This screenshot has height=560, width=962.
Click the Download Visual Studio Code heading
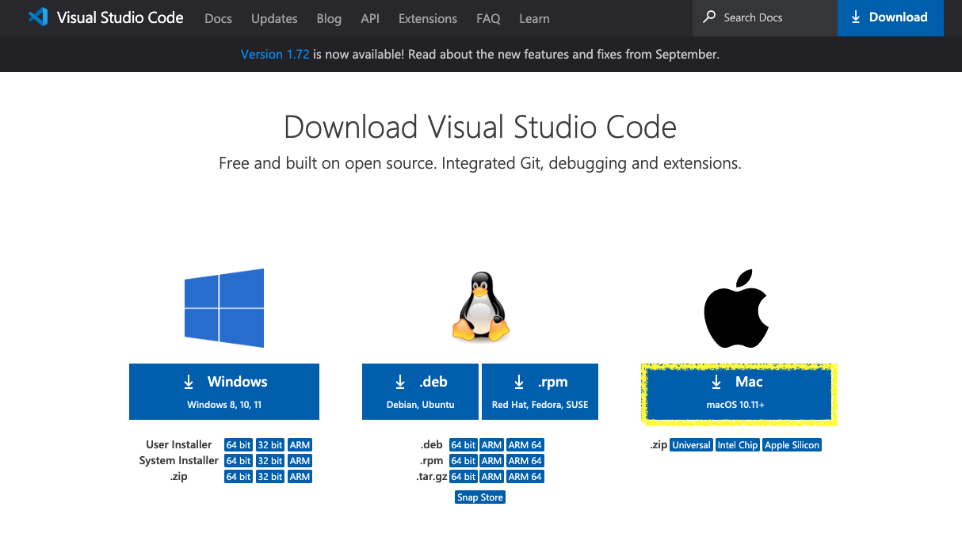pos(480,127)
